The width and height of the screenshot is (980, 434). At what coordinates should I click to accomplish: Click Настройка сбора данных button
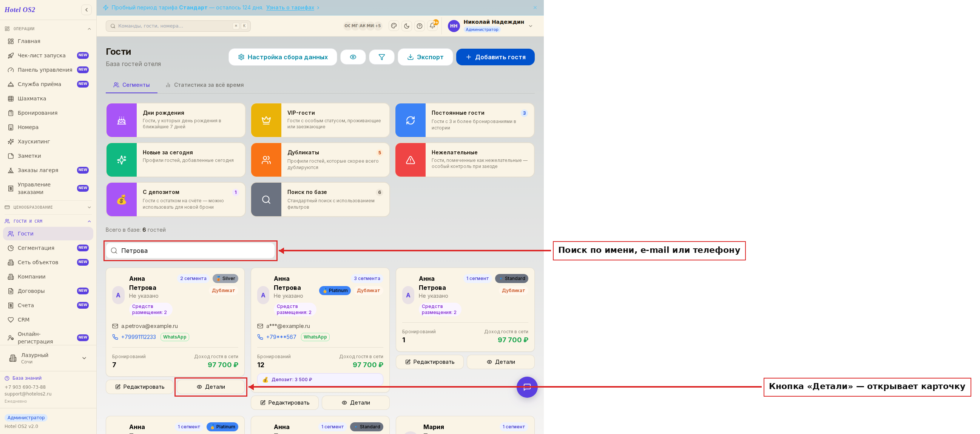point(282,57)
